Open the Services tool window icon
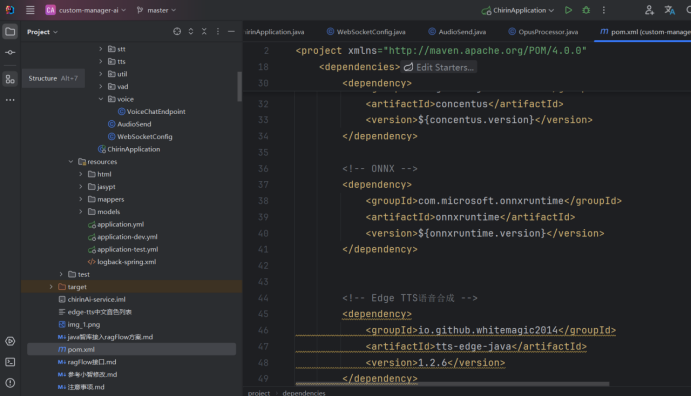 [10, 341]
